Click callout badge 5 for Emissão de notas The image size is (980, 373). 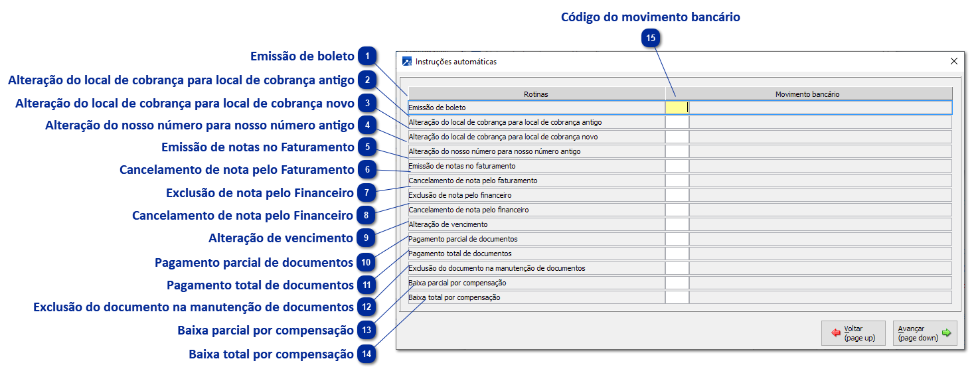[367, 147]
